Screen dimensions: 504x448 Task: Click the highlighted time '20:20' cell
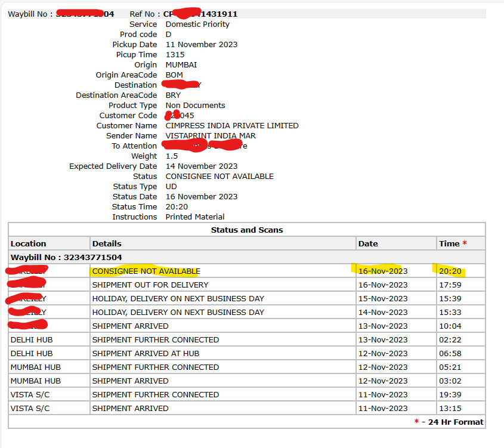click(450, 271)
